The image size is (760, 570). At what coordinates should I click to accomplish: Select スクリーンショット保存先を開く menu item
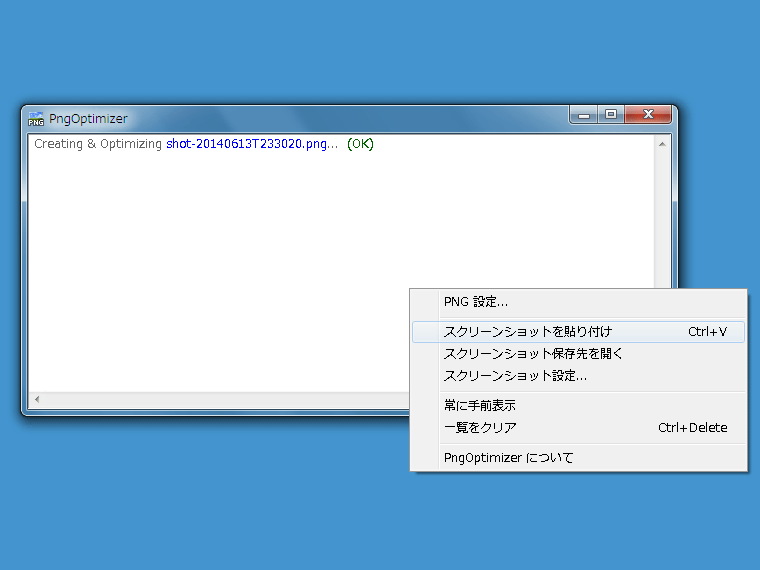pos(578,354)
